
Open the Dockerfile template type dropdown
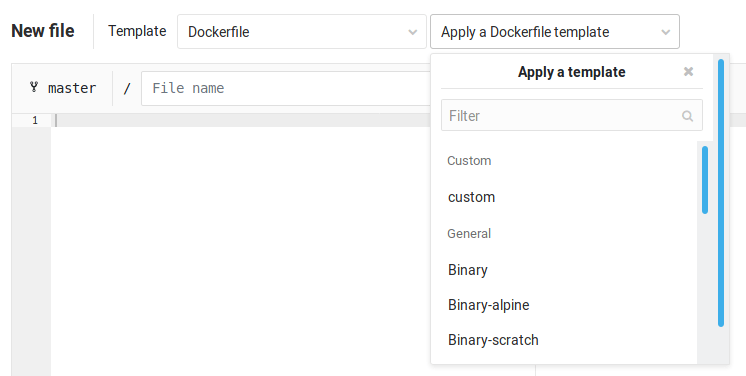302,32
